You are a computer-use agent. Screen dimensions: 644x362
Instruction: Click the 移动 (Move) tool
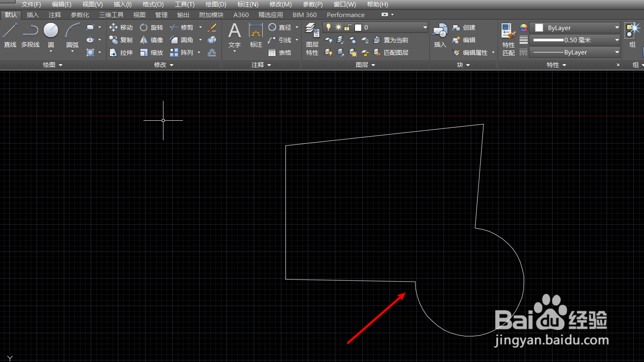(121, 27)
